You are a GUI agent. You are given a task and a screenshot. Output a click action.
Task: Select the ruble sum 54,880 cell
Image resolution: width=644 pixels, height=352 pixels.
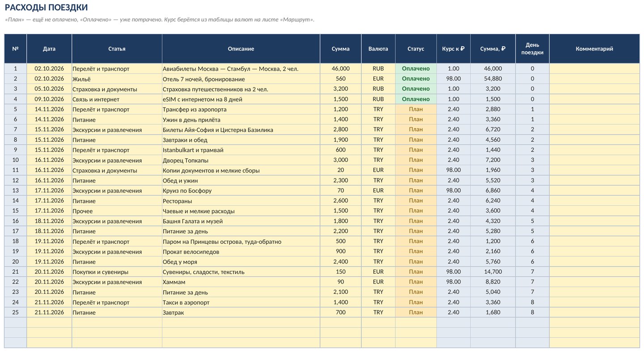point(493,79)
